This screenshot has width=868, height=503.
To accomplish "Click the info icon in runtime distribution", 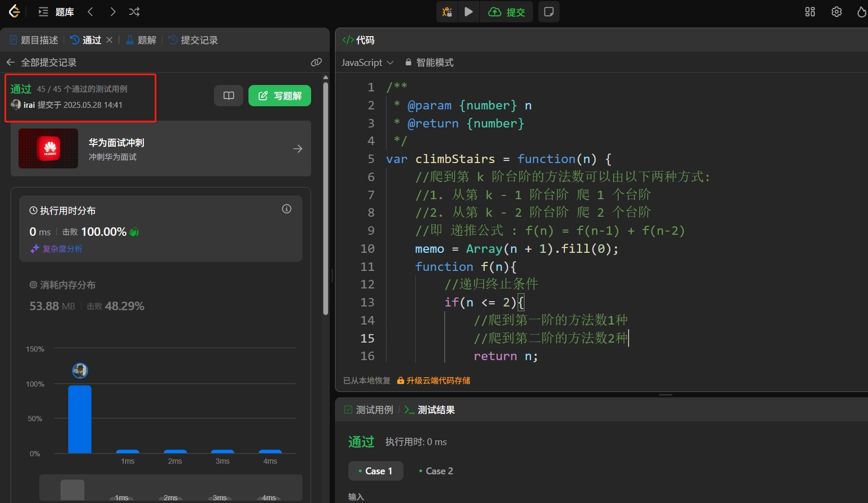I will coord(287,209).
